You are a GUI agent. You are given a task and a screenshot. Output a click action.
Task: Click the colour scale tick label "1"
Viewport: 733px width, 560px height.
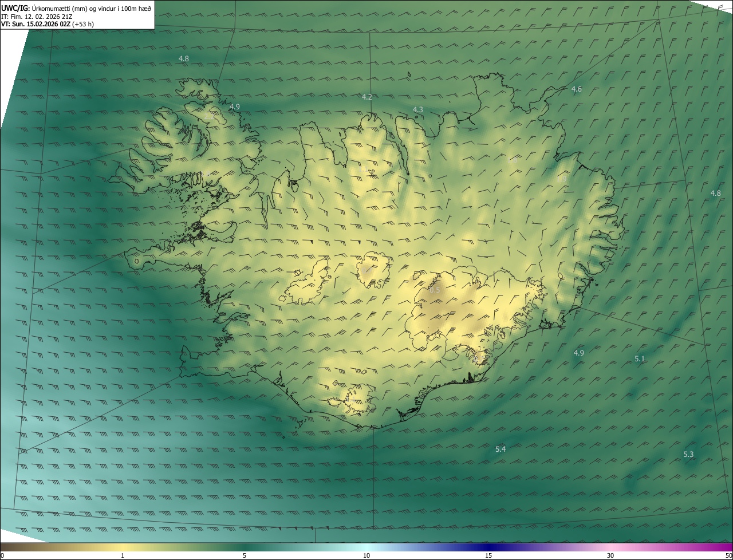[123, 555]
